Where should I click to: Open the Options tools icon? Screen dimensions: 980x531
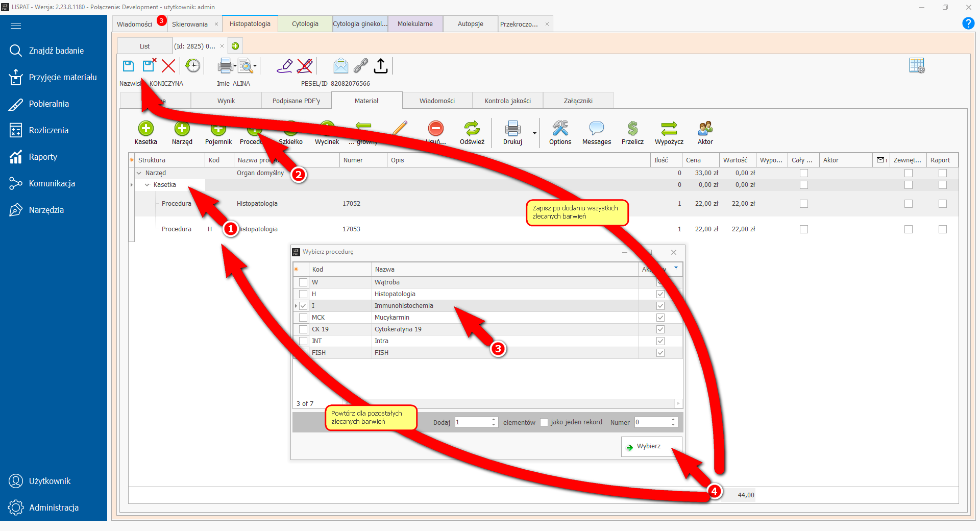[560, 129]
